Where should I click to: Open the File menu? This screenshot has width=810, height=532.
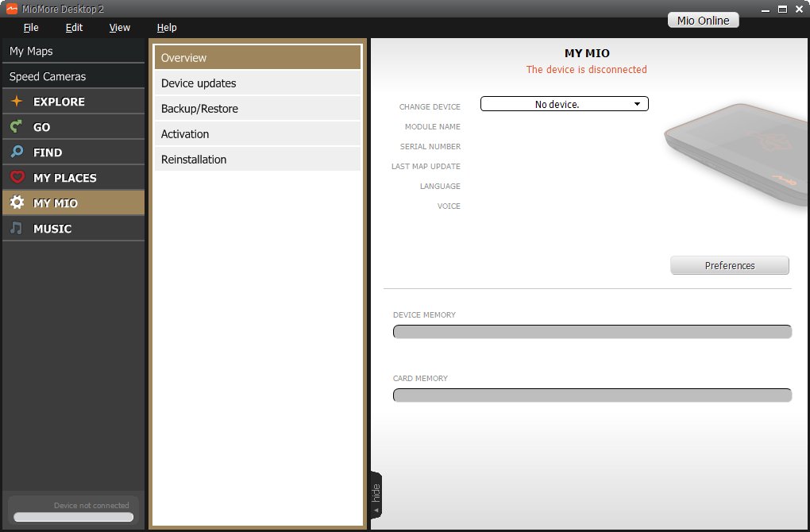pyautogui.click(x=31, y=27)
